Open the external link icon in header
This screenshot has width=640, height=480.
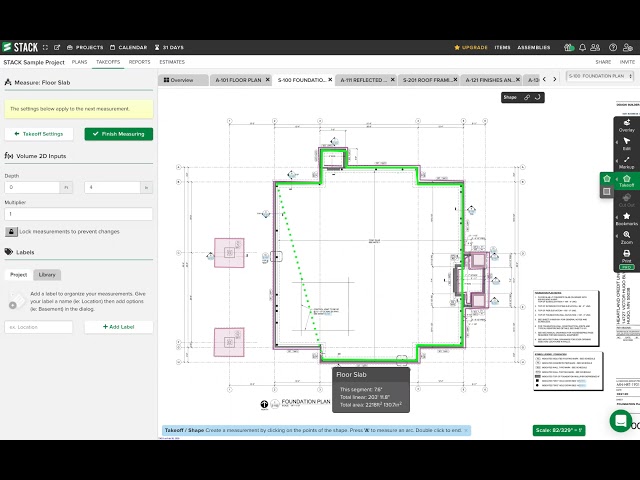point(57,47)
